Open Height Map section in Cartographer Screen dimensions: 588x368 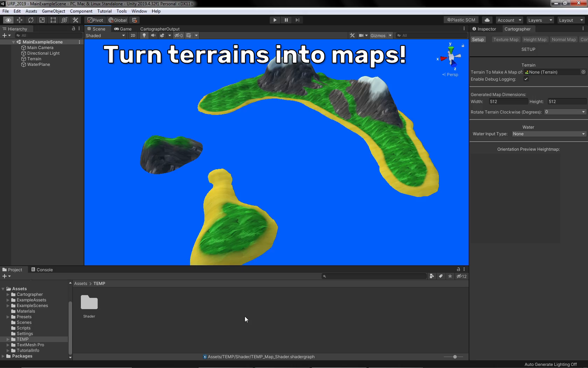click(x=535, y=40)
